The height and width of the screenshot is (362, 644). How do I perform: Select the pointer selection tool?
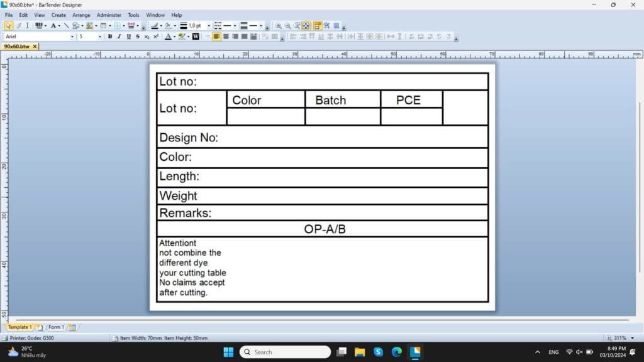tap(8, 26)
